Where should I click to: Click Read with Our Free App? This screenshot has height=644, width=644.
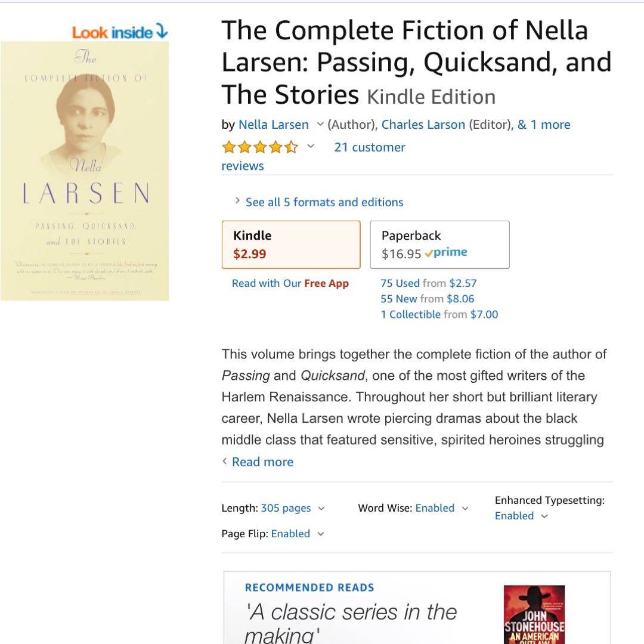(x=290, y=283)
